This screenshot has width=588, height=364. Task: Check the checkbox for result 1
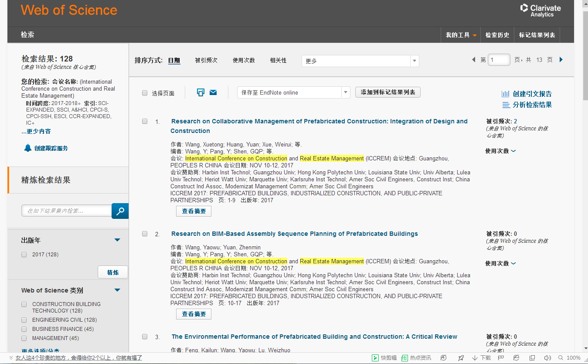coord(145,121)
